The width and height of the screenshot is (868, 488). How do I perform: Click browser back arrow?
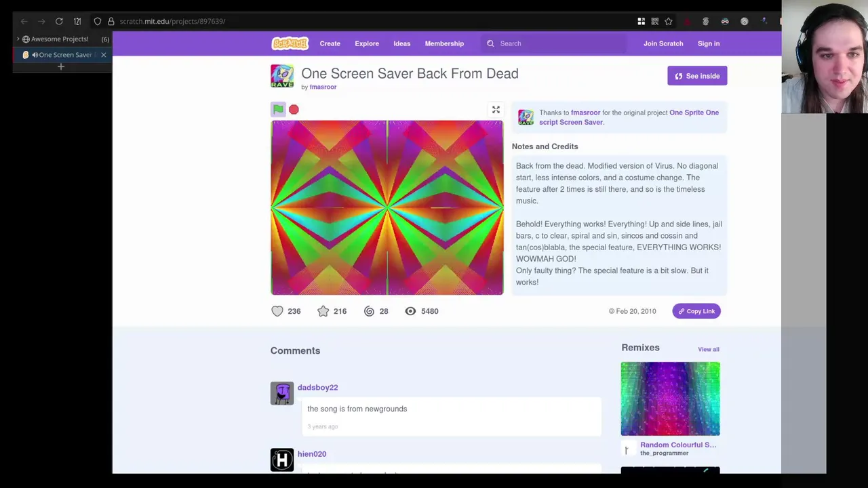24,21
